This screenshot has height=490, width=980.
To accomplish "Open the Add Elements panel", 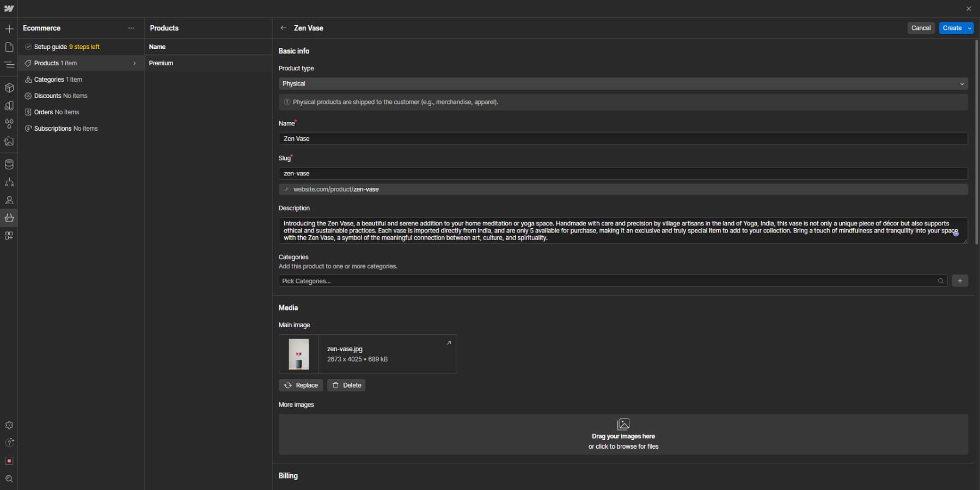I will 9,28.
